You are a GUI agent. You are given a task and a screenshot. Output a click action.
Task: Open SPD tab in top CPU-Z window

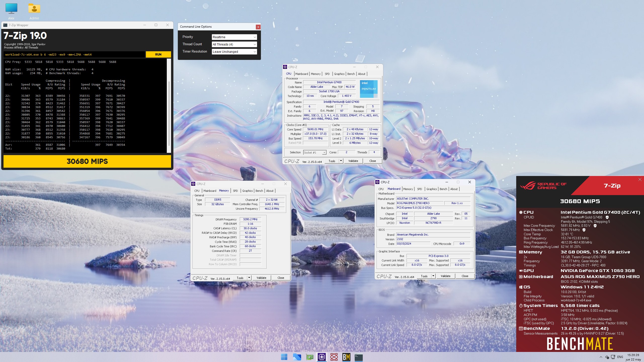[327, 74]
